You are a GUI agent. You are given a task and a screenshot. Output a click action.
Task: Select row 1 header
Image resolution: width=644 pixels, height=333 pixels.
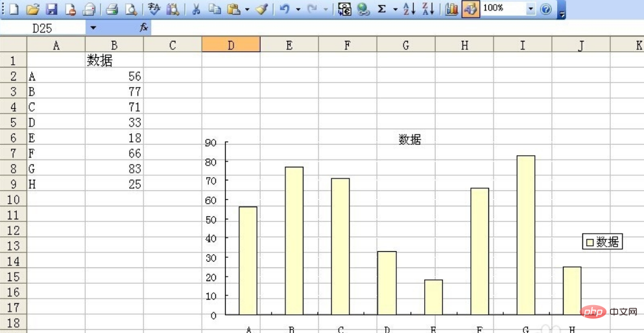(x=14, y=60)
